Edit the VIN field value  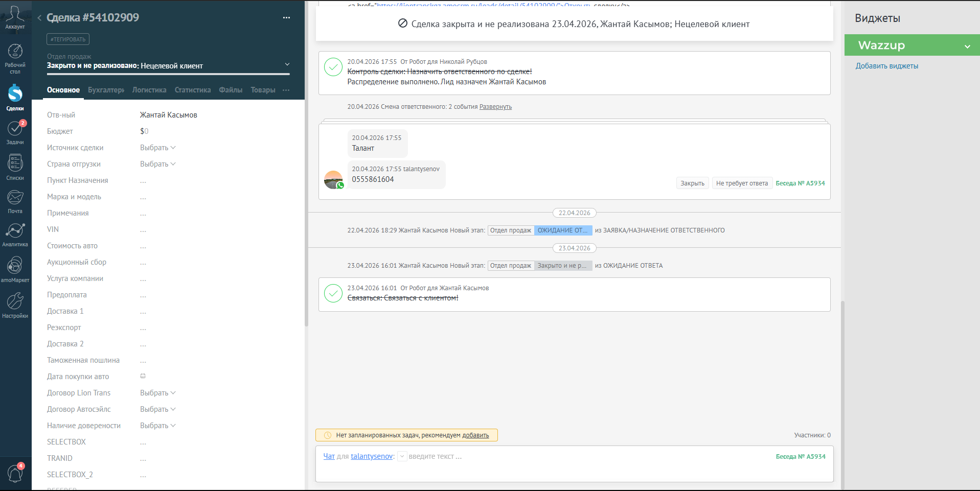[143, 229]
